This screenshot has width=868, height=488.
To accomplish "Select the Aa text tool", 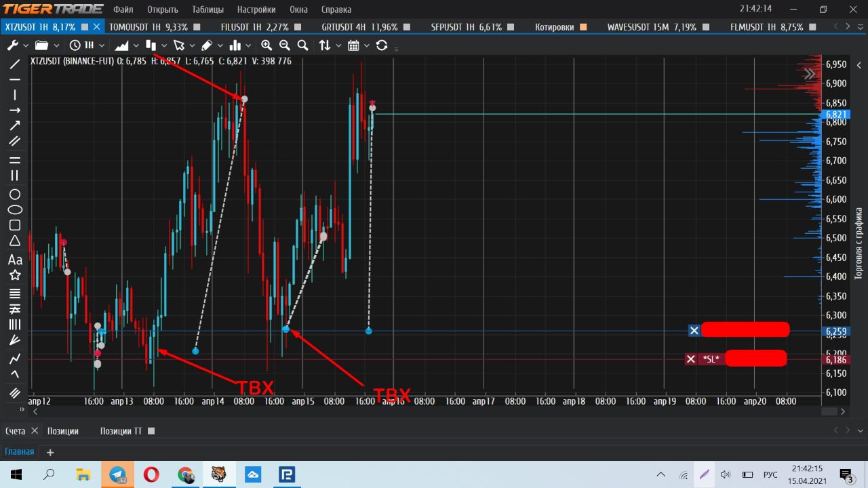I will (x=15, y=260).
